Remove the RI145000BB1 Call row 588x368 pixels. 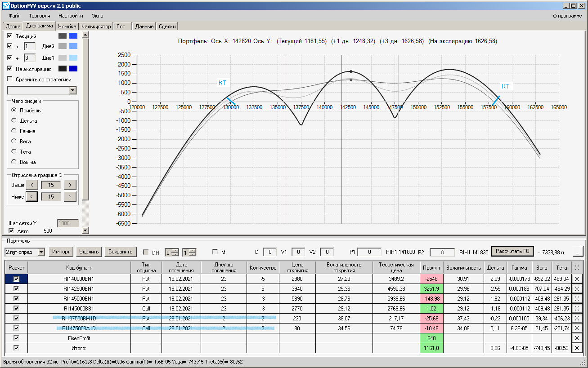click(577, 309)
